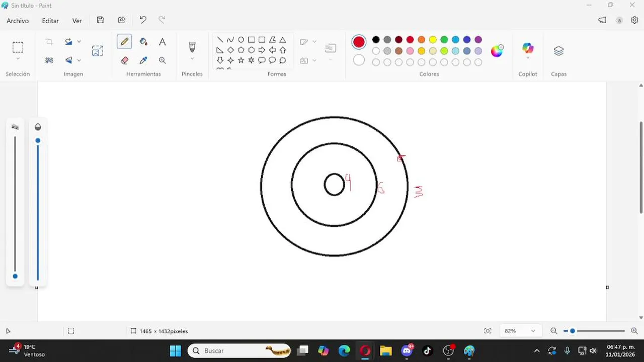Open File Explorer from taskbar
644x362 pixels.
click(x=386, y=350)
